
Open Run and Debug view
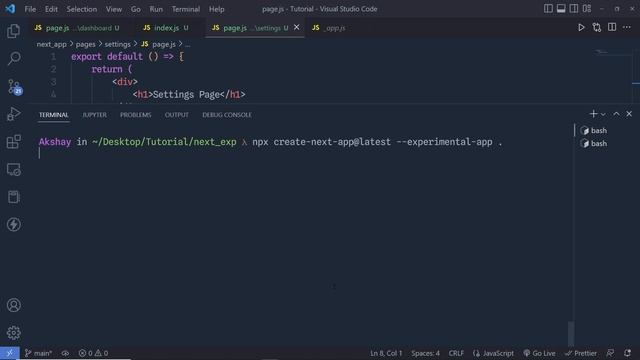click(13, 114)
